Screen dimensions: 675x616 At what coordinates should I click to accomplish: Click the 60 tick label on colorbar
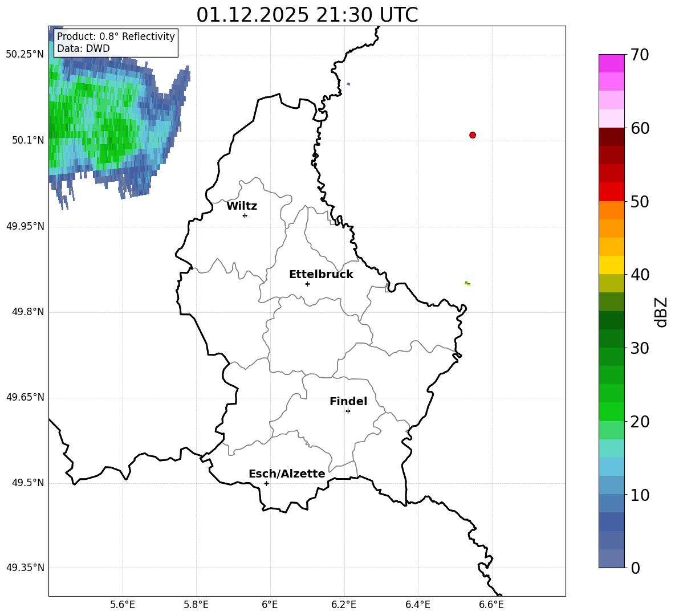point(640,128)
